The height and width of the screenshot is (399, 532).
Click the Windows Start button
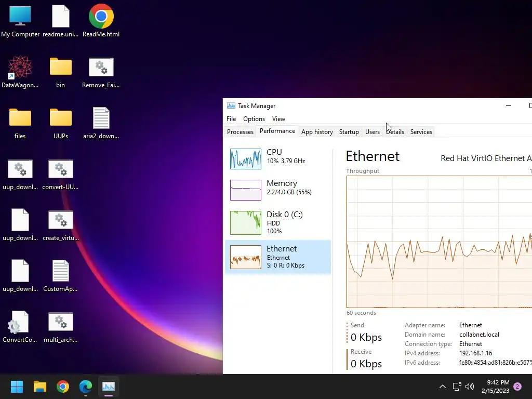coord(17,387)
